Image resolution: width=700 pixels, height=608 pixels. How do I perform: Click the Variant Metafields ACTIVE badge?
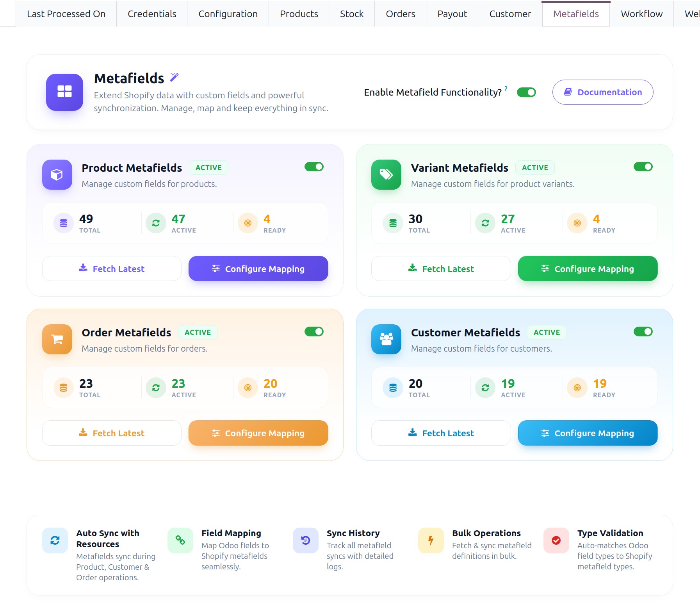pyautogui.click(x=535, y=167)
